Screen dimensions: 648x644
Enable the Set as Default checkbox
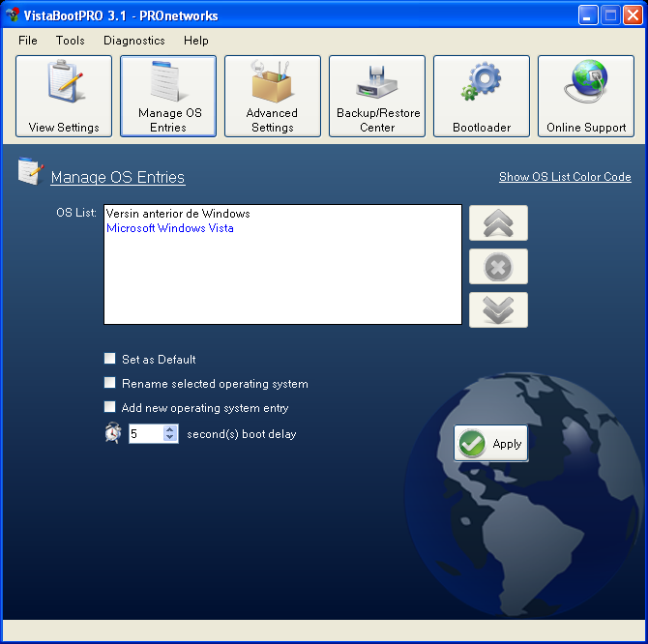coord(109,358)
